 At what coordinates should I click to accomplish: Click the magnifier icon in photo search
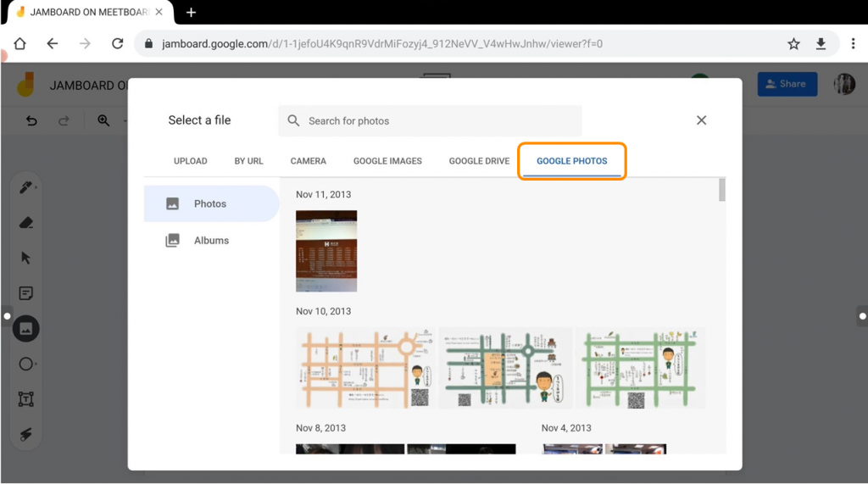click(293, 120)
